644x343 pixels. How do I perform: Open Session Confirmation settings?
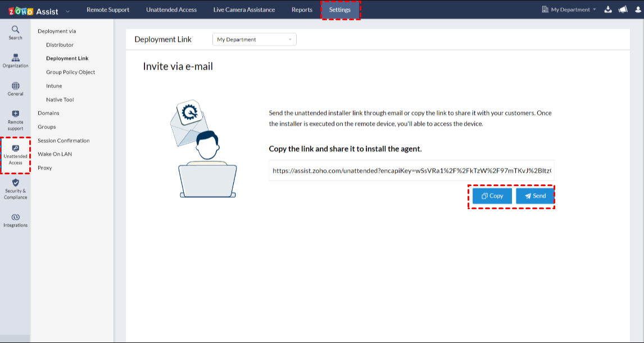(64, 141)
